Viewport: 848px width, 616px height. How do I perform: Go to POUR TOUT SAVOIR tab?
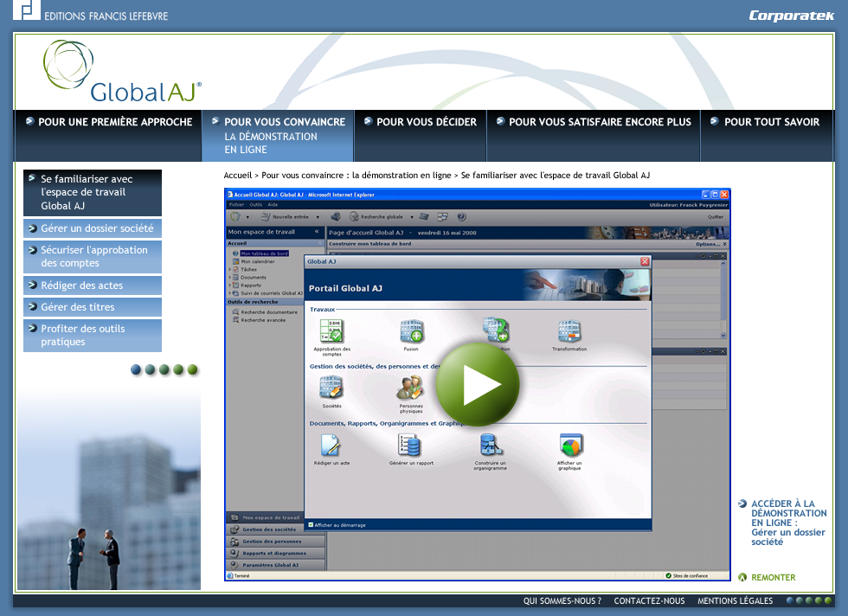[767, 135]
